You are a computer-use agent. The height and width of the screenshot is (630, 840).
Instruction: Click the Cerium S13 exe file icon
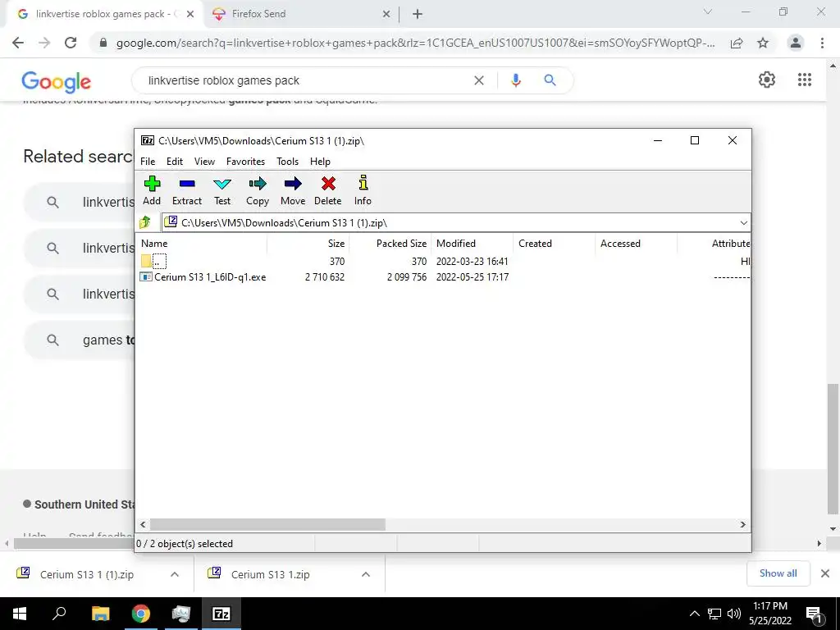pyautogui.click(x=146, y=277)
